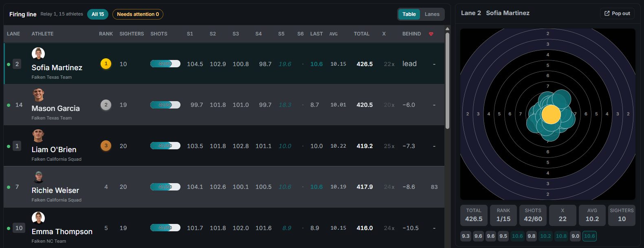
Task: Click Emma Thompson's name
Action: (62, 232)
